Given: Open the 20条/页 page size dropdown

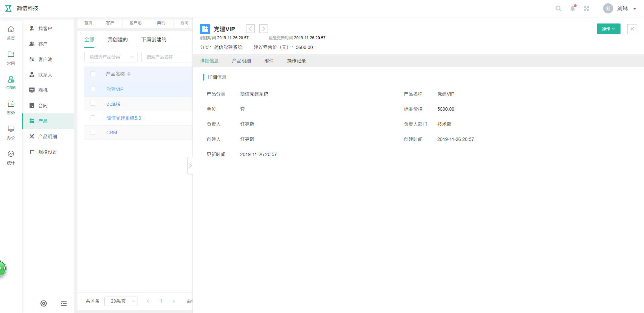Looking at the screenshot, I should [121, 301].
